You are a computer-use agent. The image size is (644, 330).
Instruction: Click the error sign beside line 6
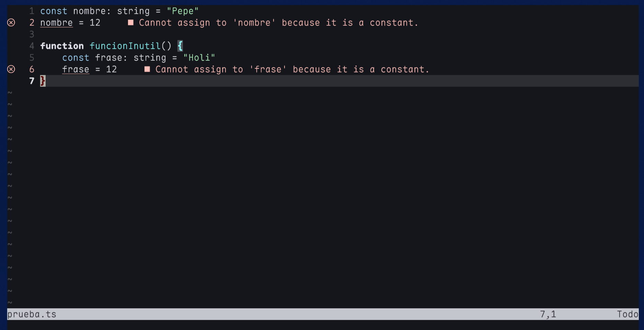point(11,69)
